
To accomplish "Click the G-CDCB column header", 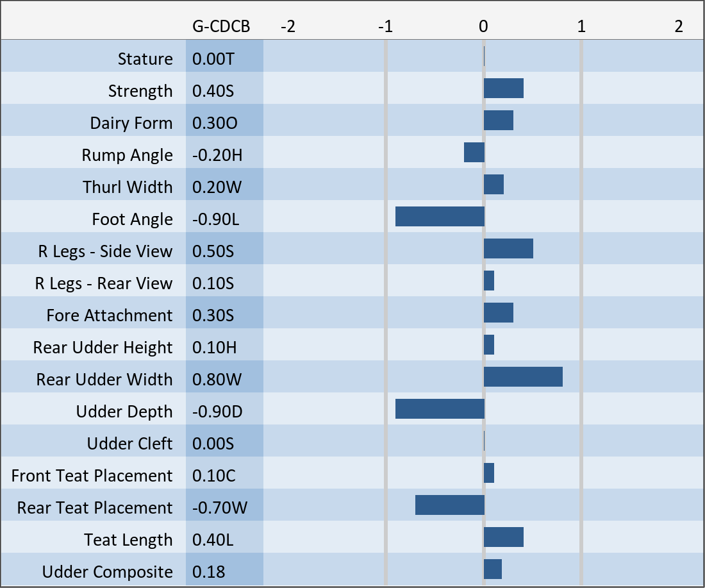I will (x=221, y=26).
